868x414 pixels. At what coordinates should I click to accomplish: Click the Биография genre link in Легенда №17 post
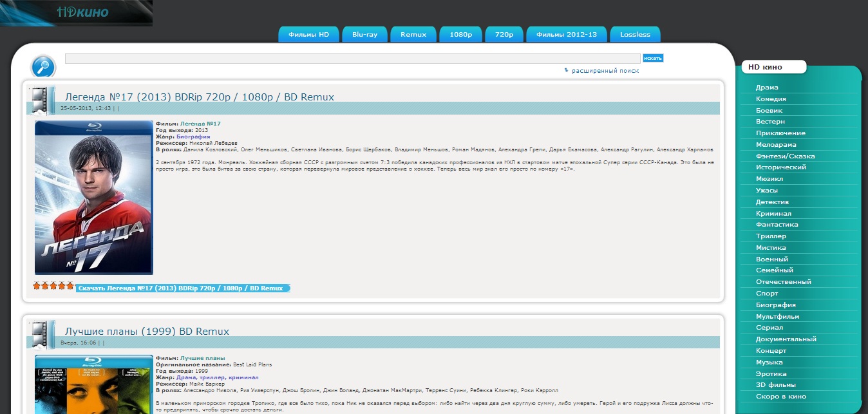click(193, 136)
